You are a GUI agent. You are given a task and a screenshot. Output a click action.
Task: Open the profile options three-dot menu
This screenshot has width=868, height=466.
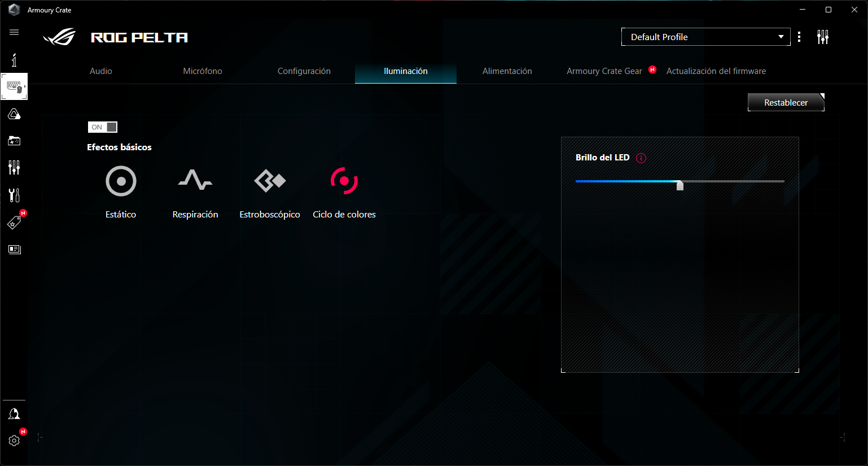[x=799, y=37]
